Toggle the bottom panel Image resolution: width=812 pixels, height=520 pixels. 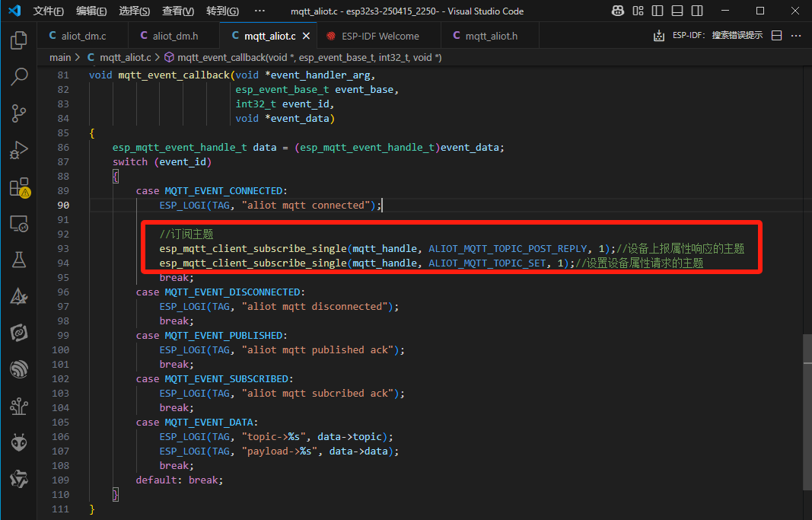pyautogui.click(x=677, y=11)
